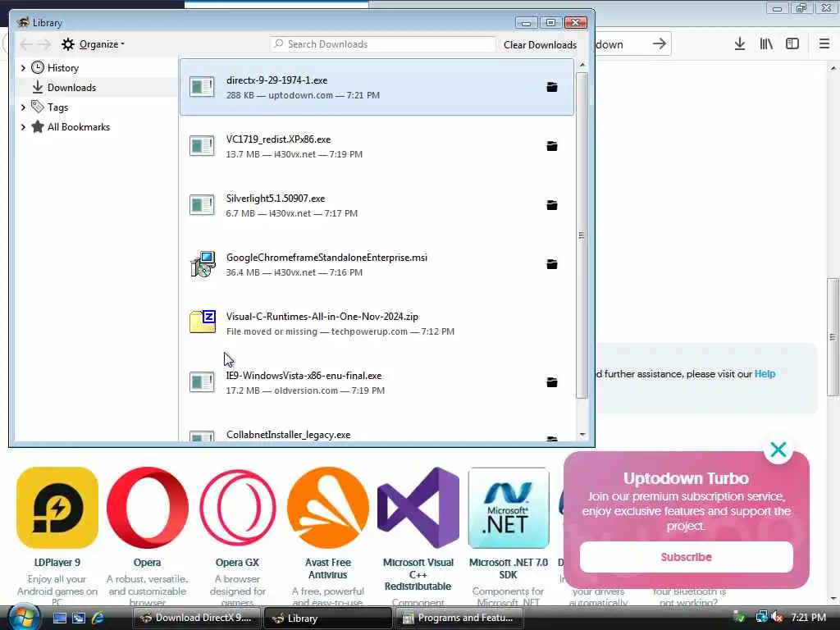This screenshot has height=630, width=840.
Task: Go forward with the Library forward arrow
Action: tap(44, 44)
